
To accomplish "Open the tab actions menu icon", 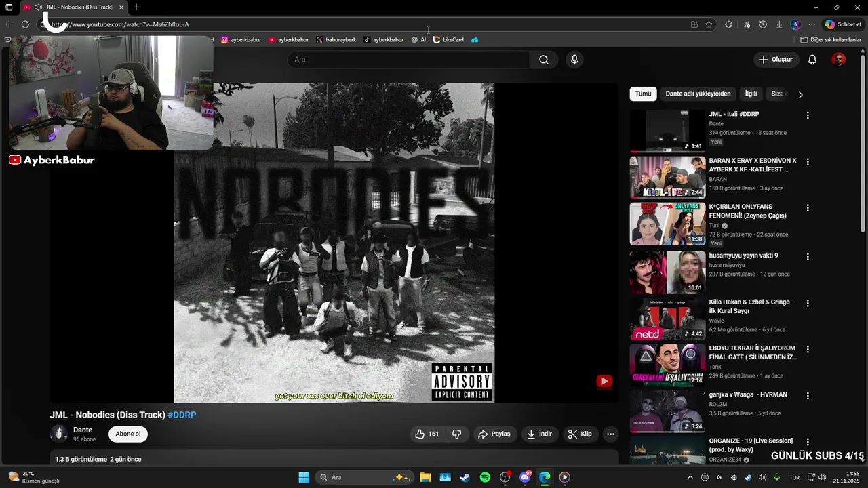I will pyautogui.click(x=9, y=7).
